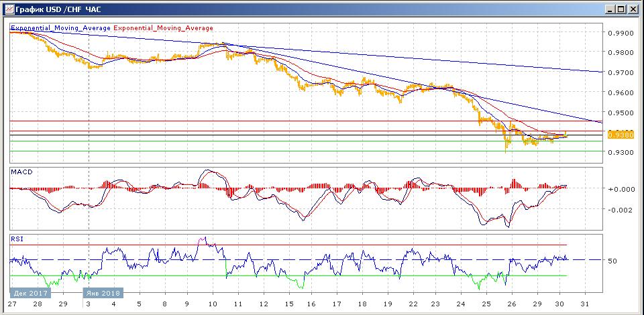This screenshot has width=644, height=315.
Task: Maximize the USD/CHF chart window
Action: pos(621,9)
